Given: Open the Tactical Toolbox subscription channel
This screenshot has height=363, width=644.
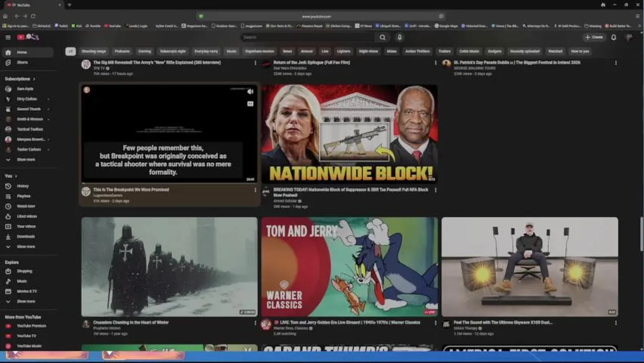Looking at the screenshot, I should click(x=27, y=129).
